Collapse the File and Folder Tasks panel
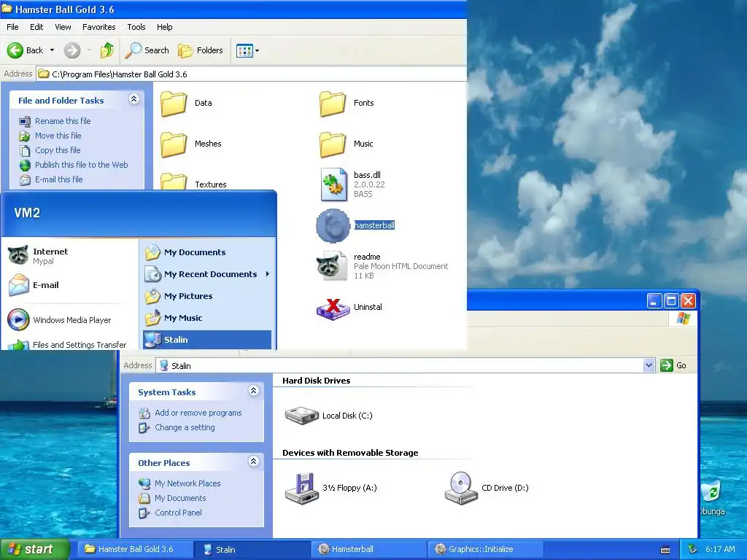747x560 pixels. click(x=134, y=99)
